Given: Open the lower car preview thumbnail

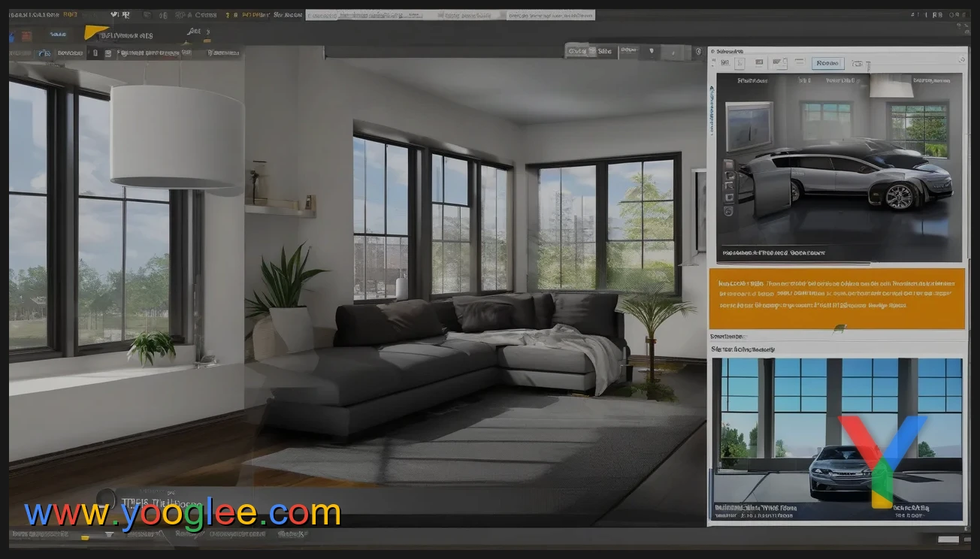Looking at the screenshot, I should pos(837,439).
